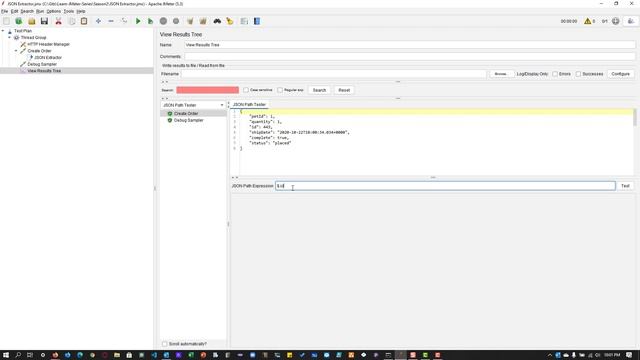Collapse the Test Plan tree node
640x360 pixels.
[x=3, y=31]
